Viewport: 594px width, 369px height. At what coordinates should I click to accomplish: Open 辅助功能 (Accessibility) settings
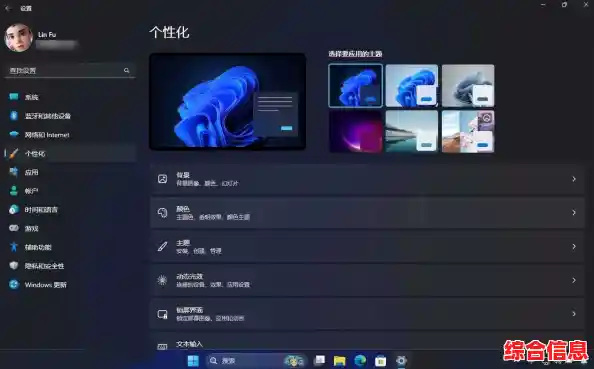70,247
